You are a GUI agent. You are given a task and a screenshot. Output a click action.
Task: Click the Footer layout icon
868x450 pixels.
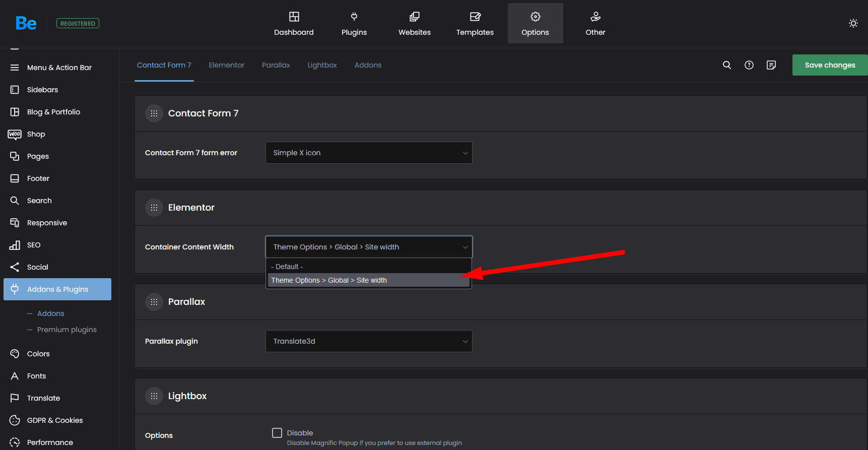[15, 178]
